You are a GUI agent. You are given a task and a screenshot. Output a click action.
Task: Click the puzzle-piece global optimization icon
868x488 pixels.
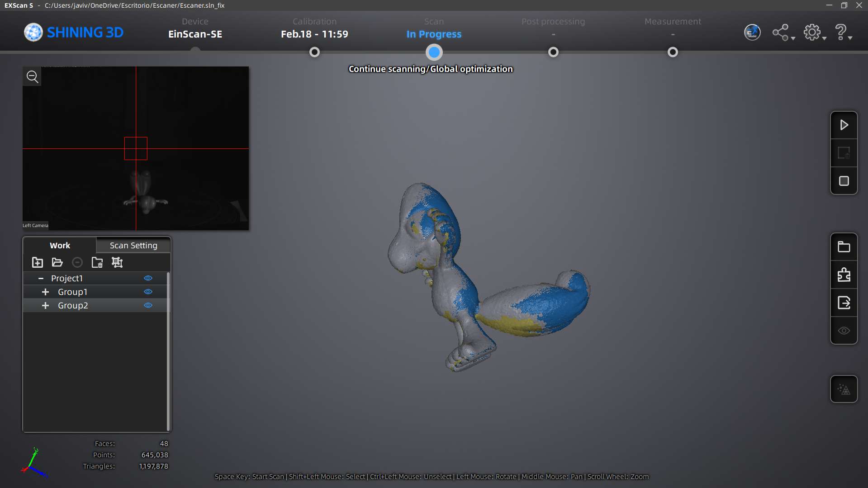844,275
